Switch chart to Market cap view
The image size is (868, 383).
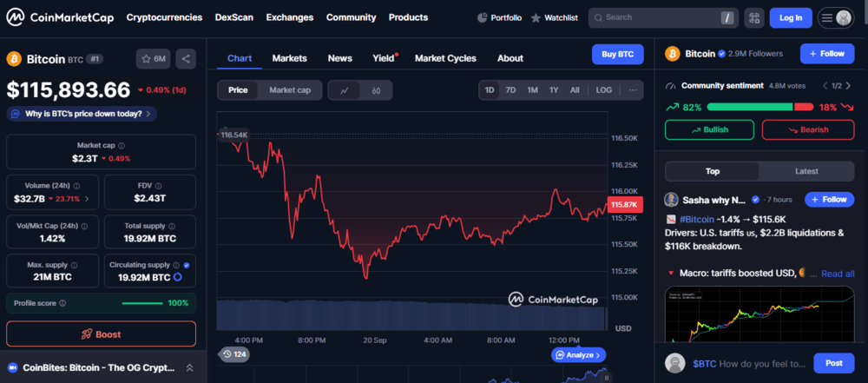pos(290,90)
